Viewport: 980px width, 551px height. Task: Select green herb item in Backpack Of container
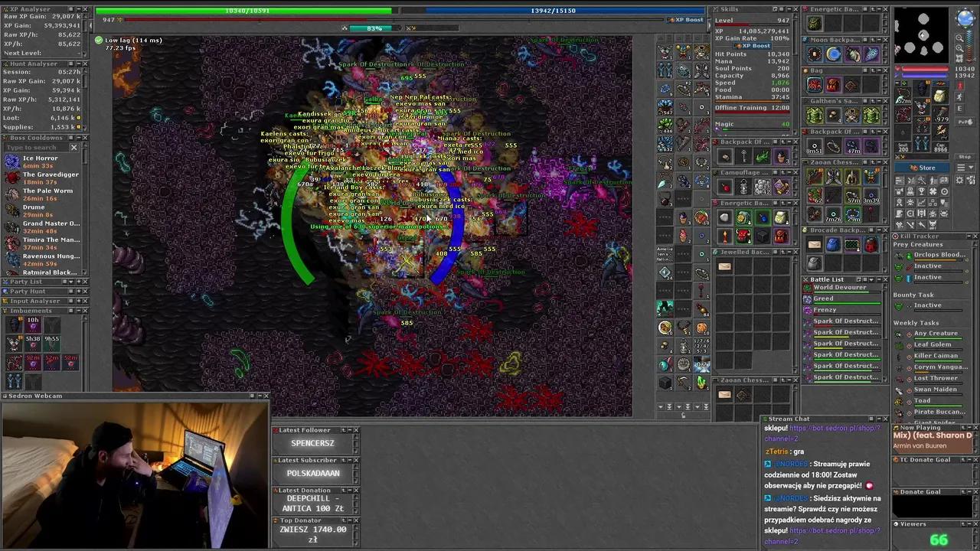click(x=762, y=157)
